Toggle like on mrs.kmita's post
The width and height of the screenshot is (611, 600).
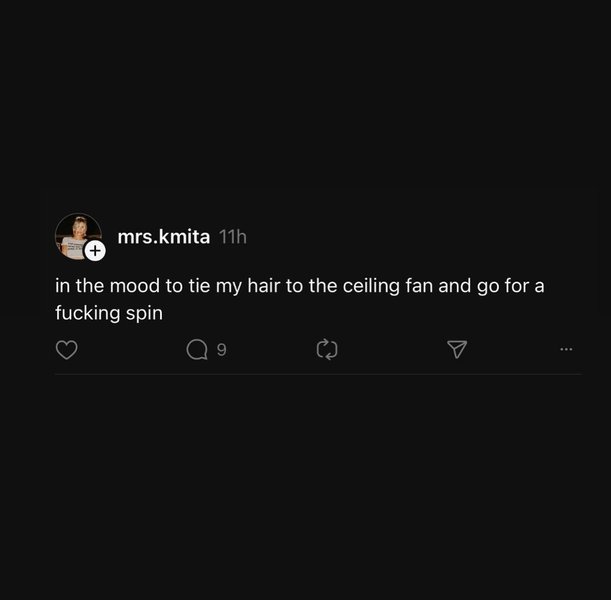click(66, 349)
